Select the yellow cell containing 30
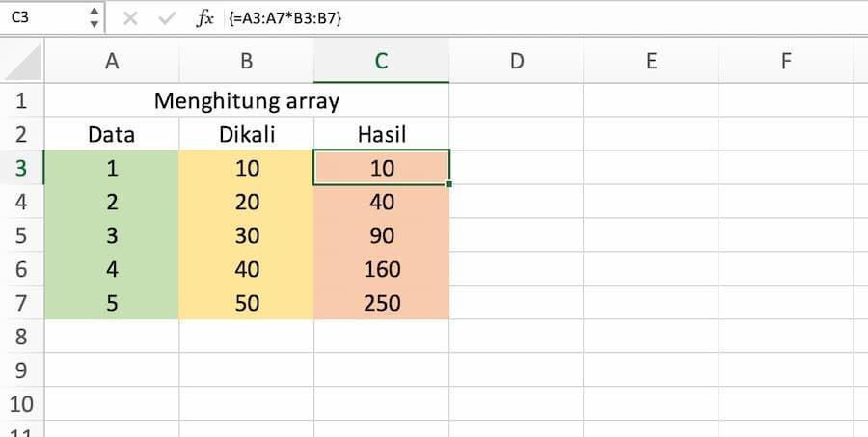This screenshot has height=437, width=868. tap(247, 234)
